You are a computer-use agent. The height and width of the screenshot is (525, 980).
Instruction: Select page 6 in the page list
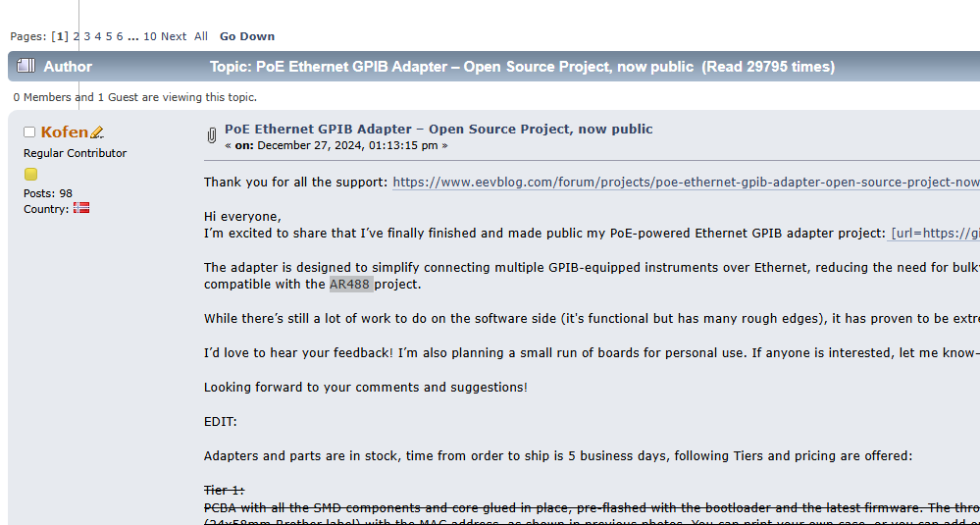[120, 36]
